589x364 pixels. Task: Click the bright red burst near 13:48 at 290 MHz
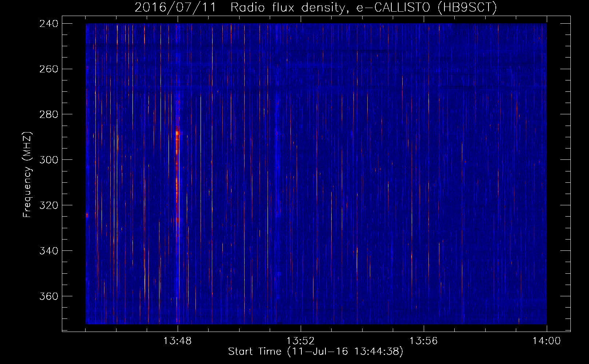pos(177,136)
